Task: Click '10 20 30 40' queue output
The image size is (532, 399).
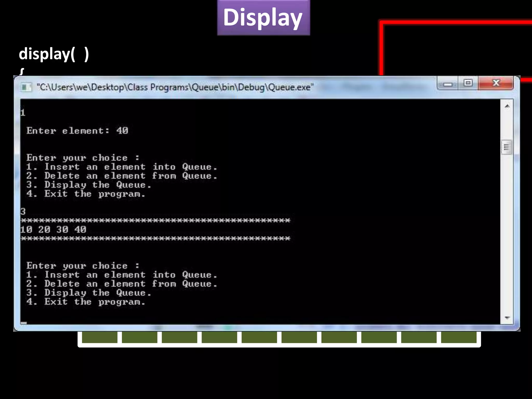Action: point(53,230)
